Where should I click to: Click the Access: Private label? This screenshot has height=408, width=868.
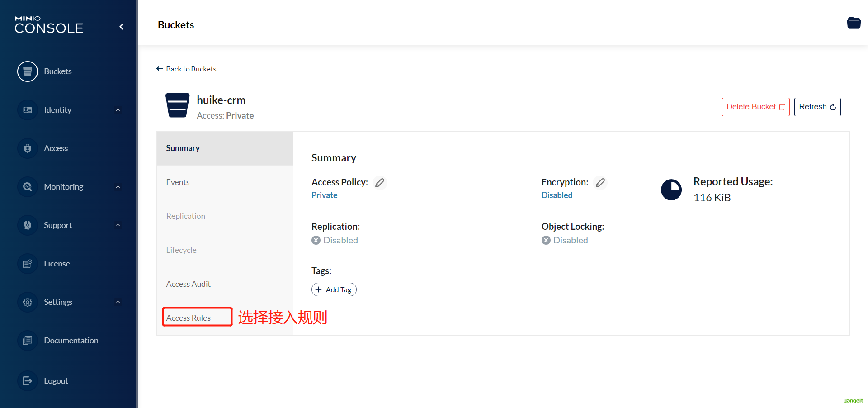click(x=225, y=115)
